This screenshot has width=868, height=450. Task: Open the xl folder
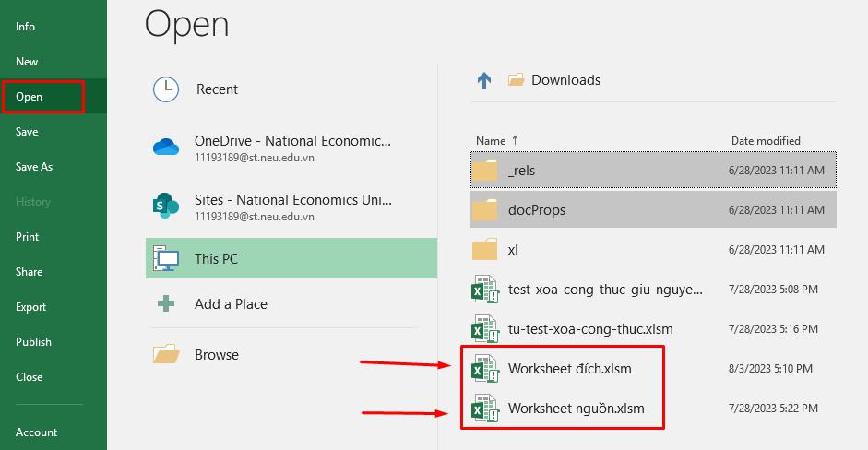[x=653, y=250]
